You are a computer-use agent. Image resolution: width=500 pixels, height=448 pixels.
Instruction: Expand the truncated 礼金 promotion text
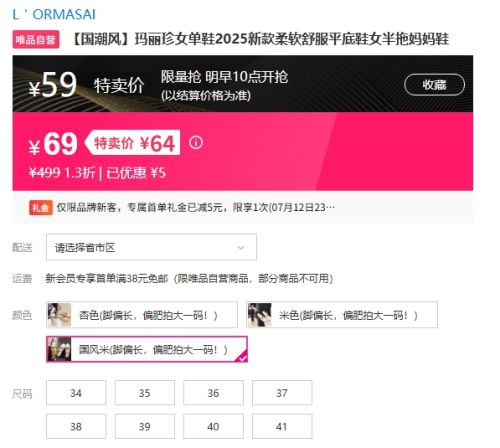coord(196,208)
